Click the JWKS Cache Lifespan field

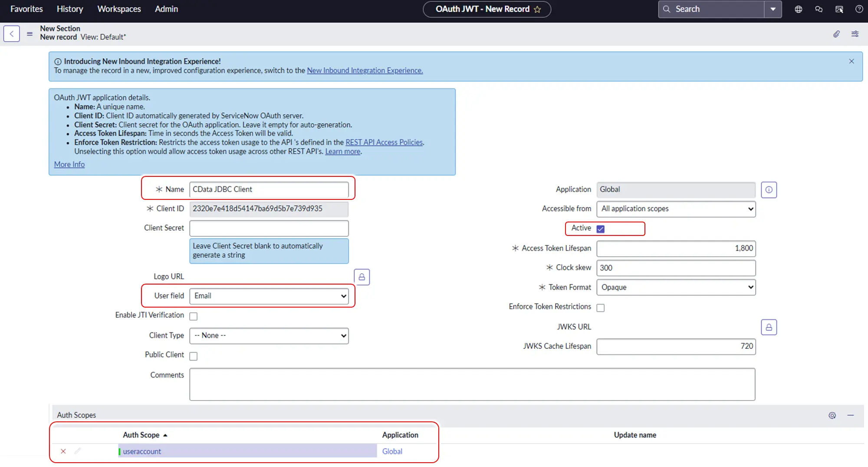point(676,347)
